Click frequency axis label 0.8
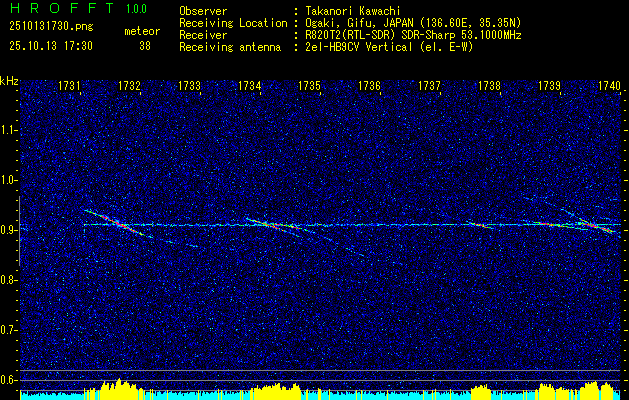This screenshot has width=629, height=400. [x=8, y=280]
